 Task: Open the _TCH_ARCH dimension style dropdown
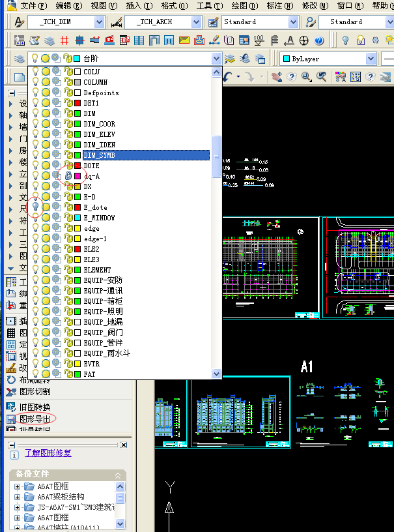(196, 22)
